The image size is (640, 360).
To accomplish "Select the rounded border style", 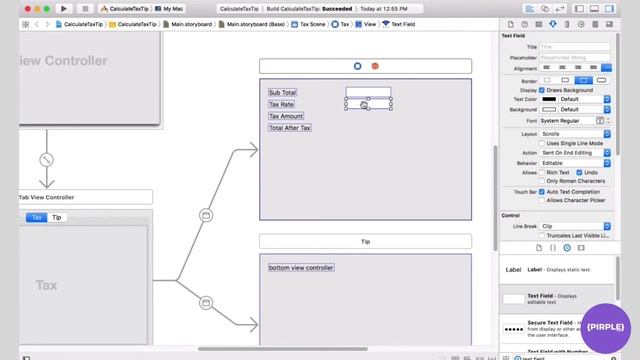I will (x=601, y=80).
